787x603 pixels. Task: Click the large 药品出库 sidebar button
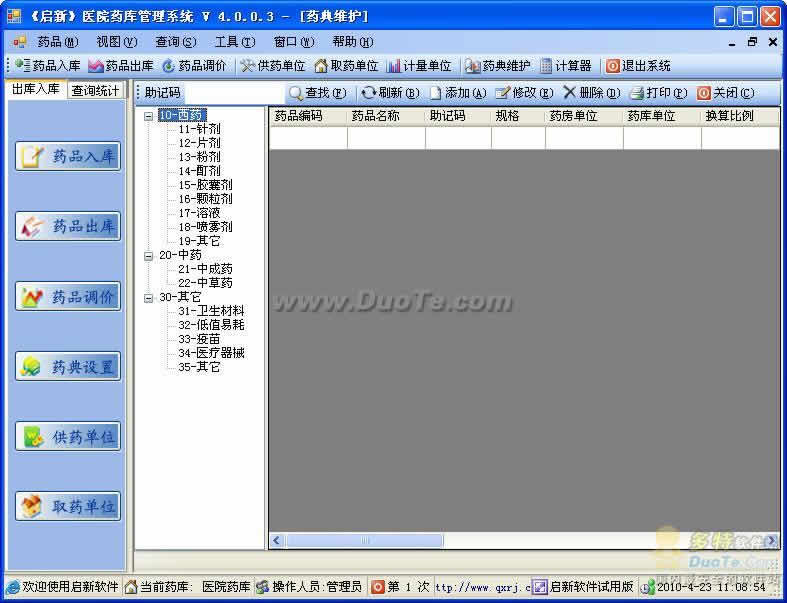68,226
